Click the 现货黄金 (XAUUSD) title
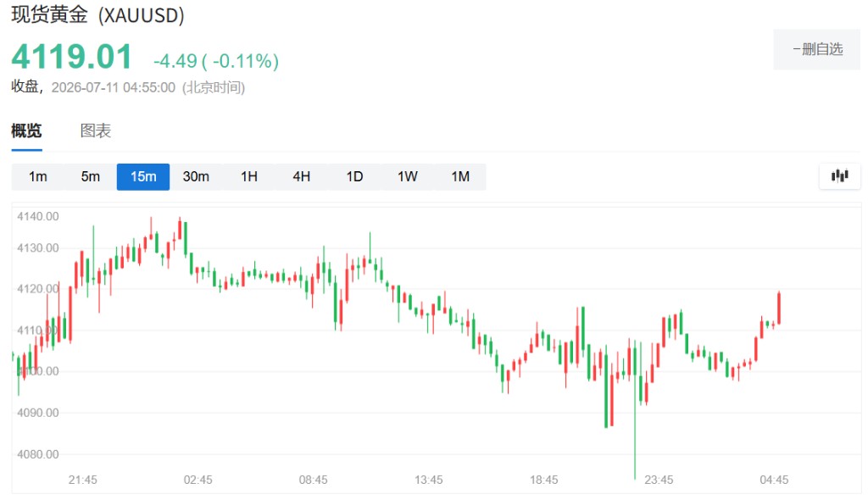The height and width of the screenshot is (500, 868). (x=98, y=15)
